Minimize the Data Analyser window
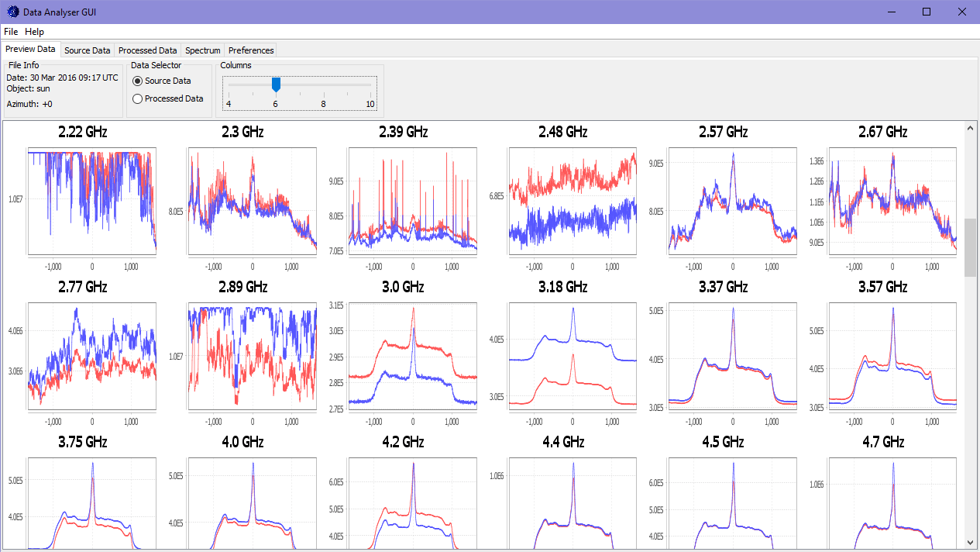 (x=891, y=12)
